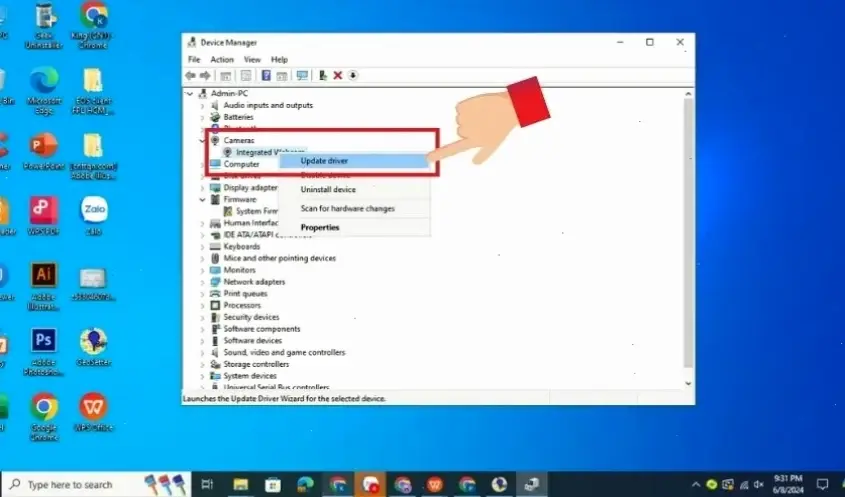This screenshot has height=497, width=845.
Task: Open the WPS PDF desktop icon
Action: point(44,216)
